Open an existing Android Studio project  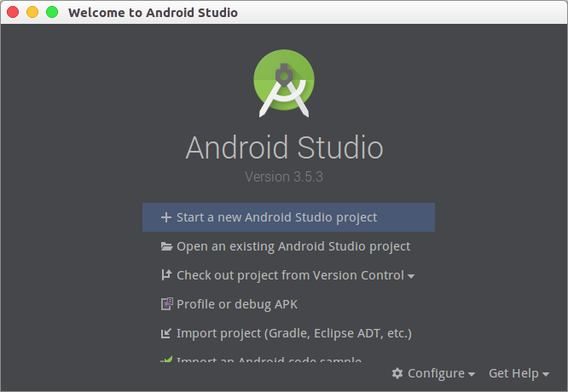[288, 246]
